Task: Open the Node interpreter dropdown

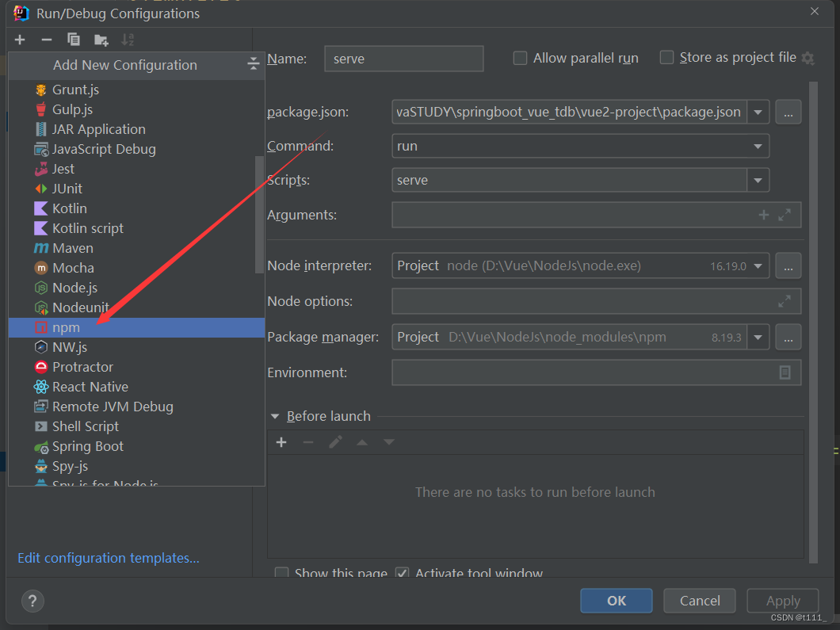Action: tap(758, 265)
